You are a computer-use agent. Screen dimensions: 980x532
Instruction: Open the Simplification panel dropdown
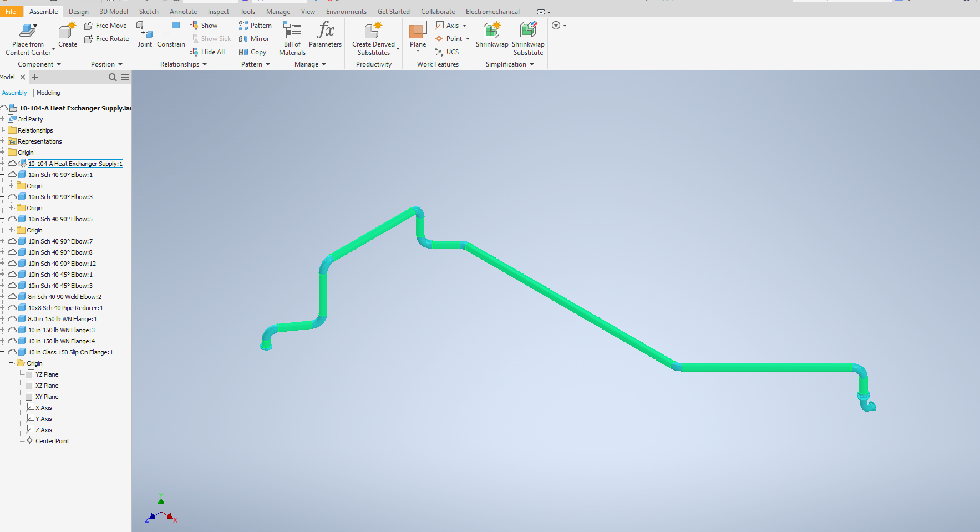(531, 64)
